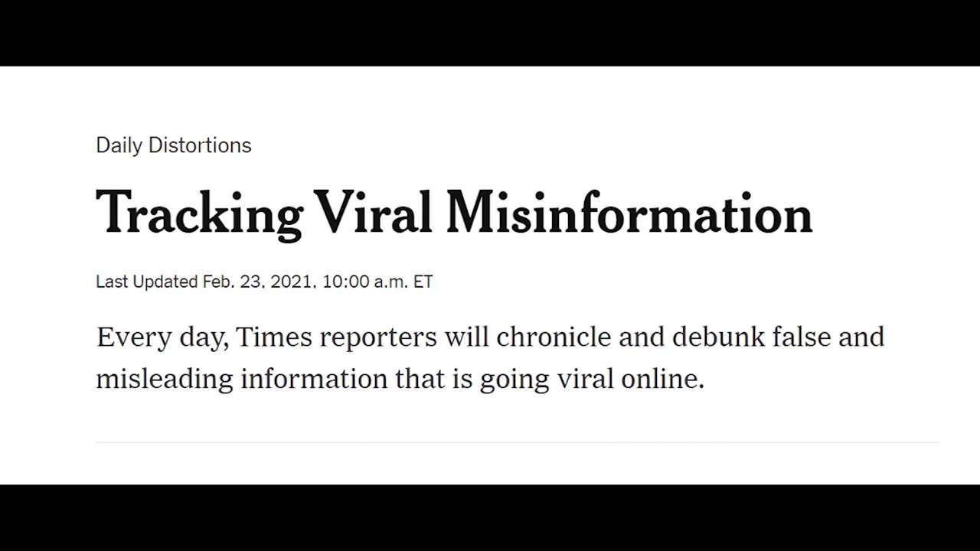Click the Last Updated label
The image size is (980, 551).
click(147, 282)
